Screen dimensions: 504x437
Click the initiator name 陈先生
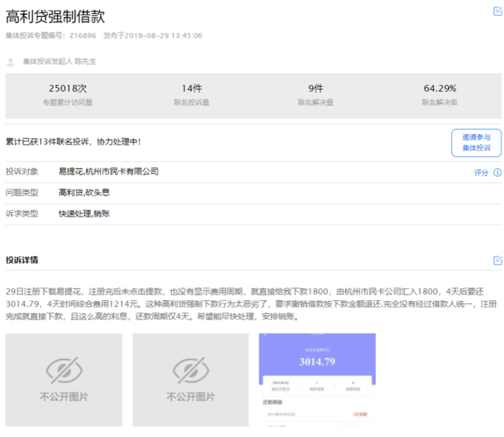(x=85, y=61)
